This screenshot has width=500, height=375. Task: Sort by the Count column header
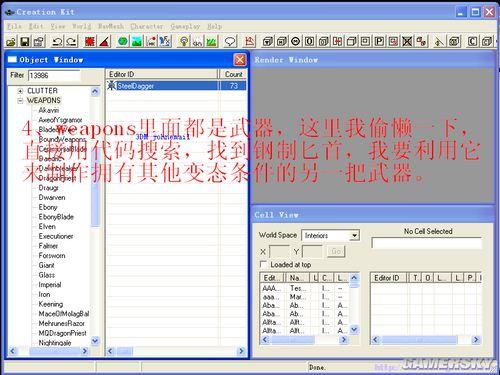(233, 74)
